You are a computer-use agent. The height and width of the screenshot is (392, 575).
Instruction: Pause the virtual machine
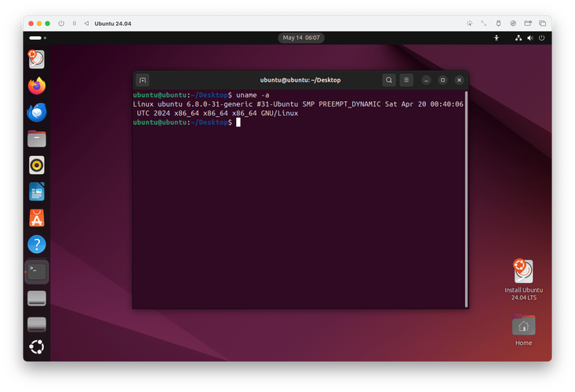(x=75, y=24)
